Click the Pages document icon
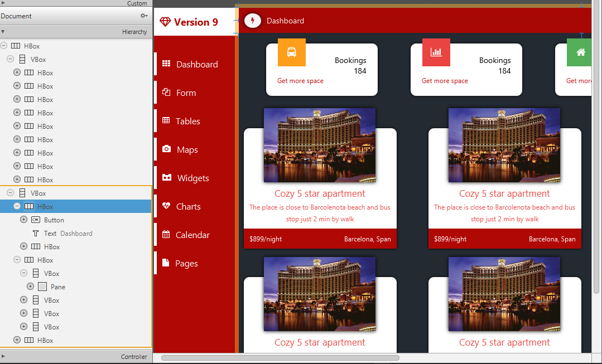602x364 pixels. point(166,263)
